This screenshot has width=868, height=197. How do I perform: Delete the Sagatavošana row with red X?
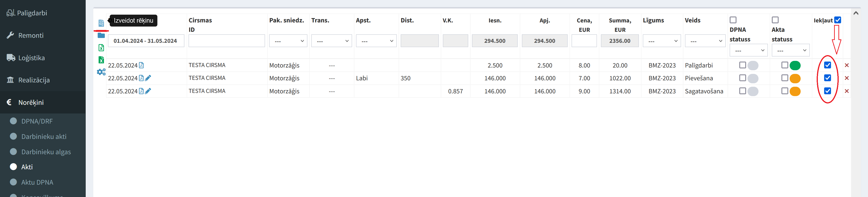click(x=846, y=91)
